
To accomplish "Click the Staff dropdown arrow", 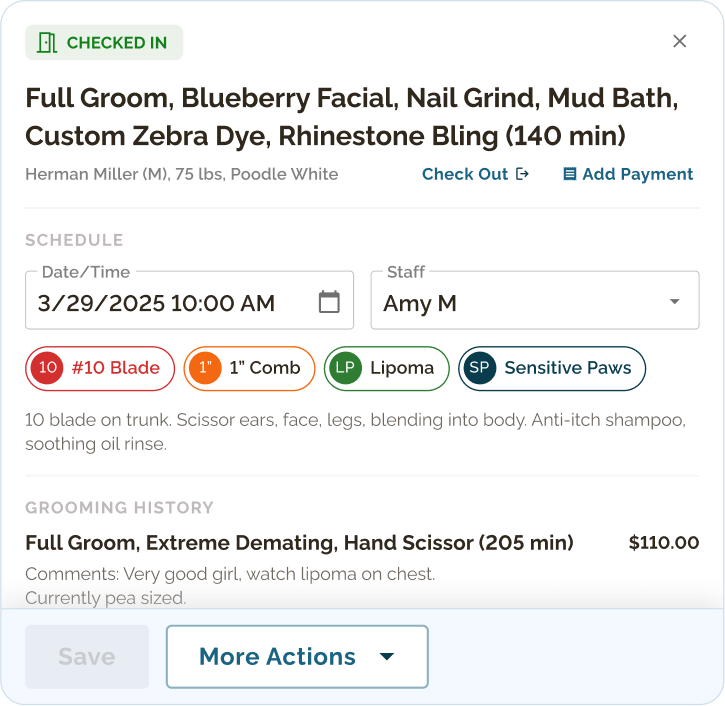I will point(675,301).
